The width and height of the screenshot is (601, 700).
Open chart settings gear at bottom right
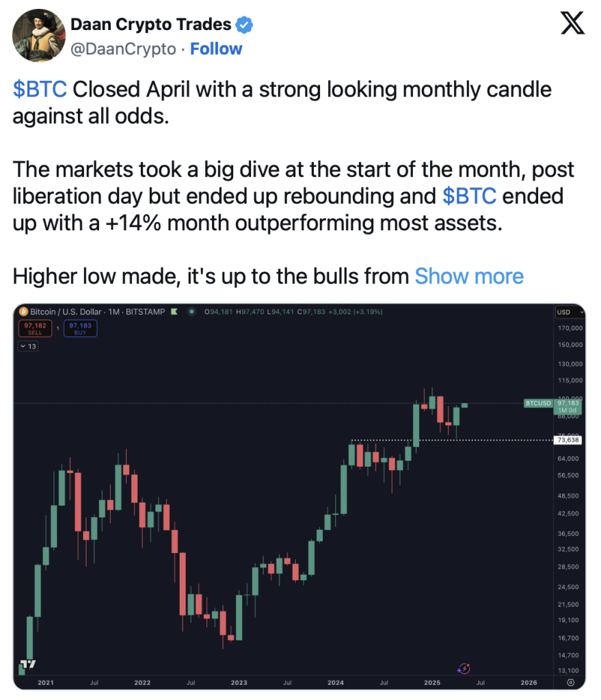570,682
